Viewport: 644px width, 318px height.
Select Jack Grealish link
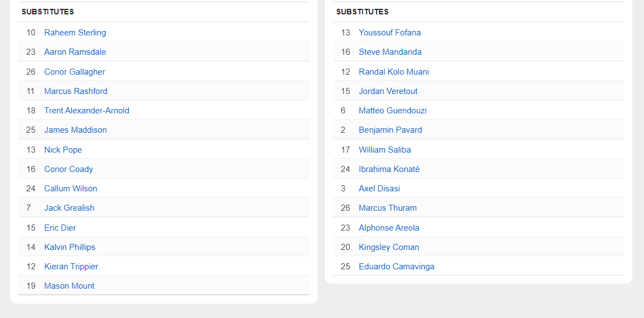coord(69,208)
